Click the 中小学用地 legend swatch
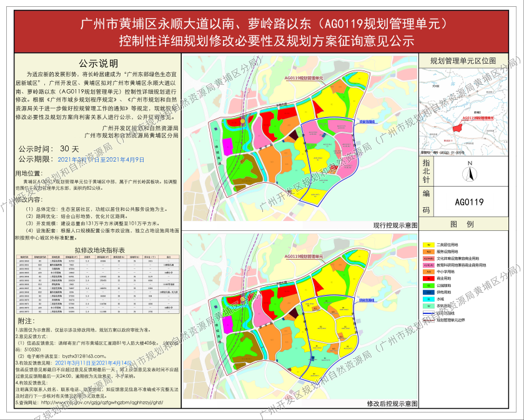Viewport: 524px width, 420px height. pos(428,271)
